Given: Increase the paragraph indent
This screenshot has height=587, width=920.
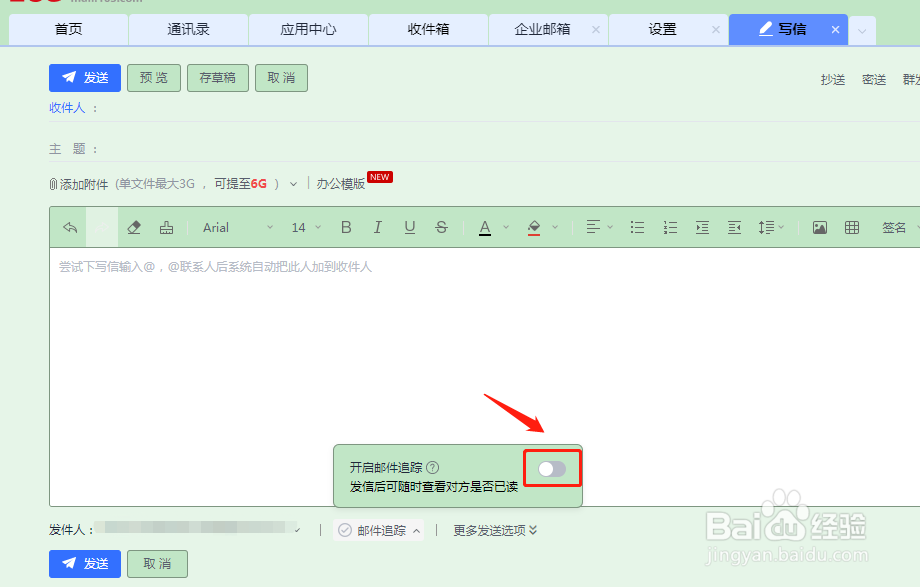Looking at the screenshot, I should 702,227.
